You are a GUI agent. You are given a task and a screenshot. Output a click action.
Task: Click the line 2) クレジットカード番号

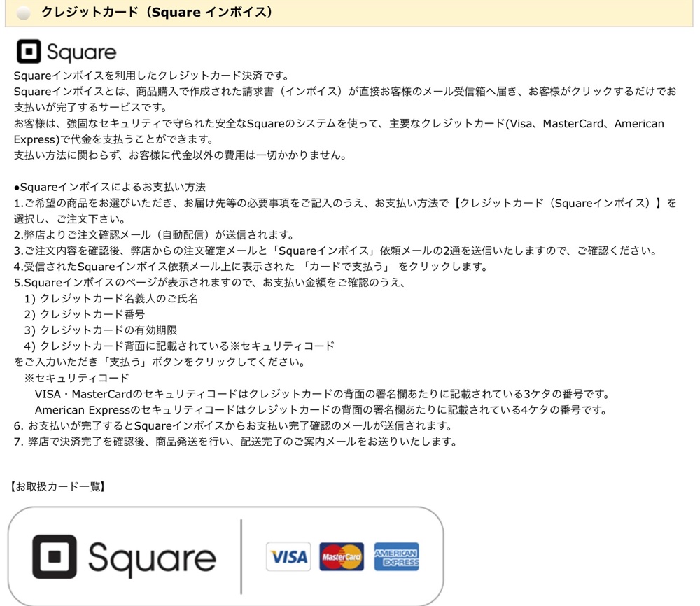click(x=85, y=315)
